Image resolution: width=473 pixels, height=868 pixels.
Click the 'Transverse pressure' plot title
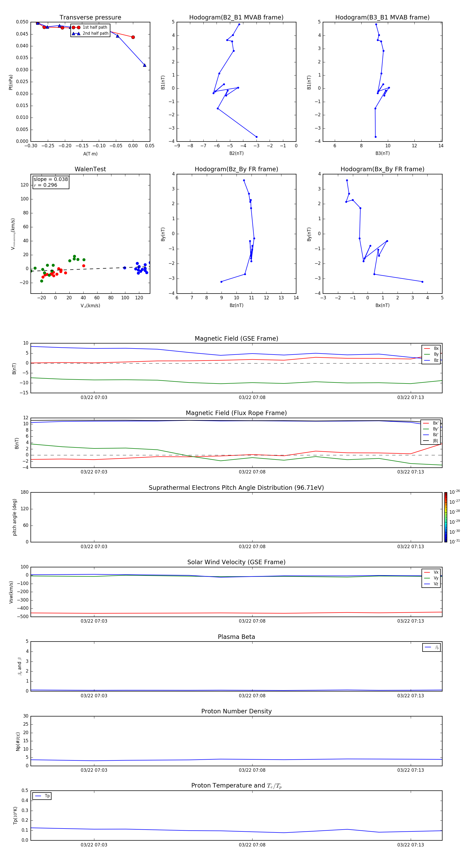(x=90, y=18)
